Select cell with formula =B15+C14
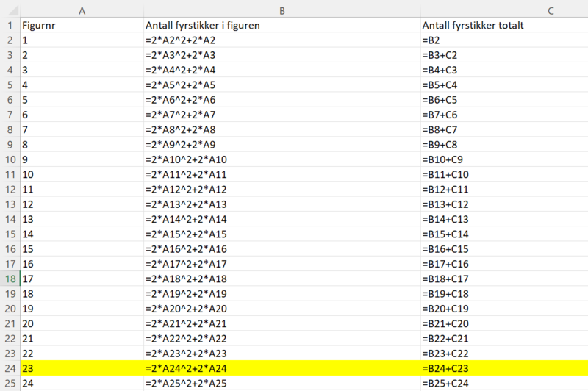 504,234
